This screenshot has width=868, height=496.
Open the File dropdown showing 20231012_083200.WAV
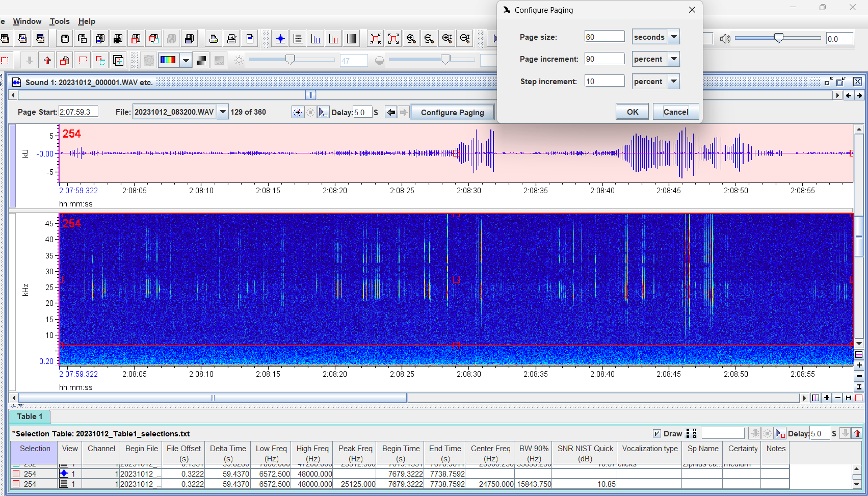223,112
